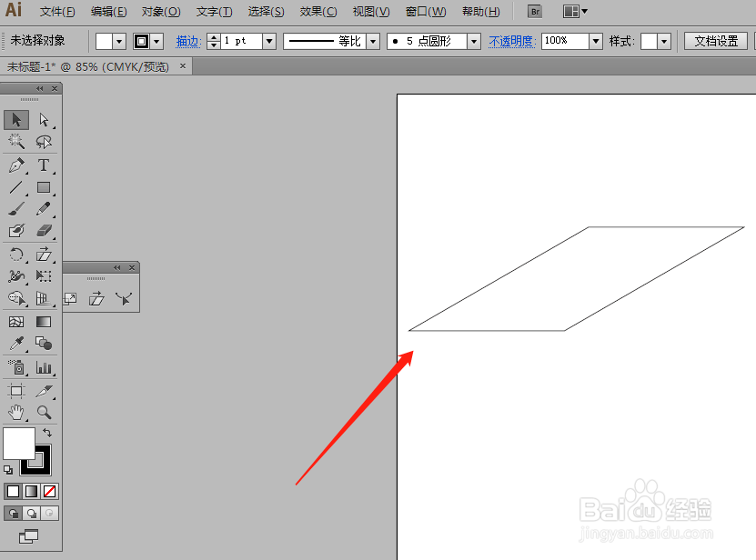The height and width of the screenshot is (560, 756).
Task: Open the 视图(V) menu
Action: (x=371, y=12)
